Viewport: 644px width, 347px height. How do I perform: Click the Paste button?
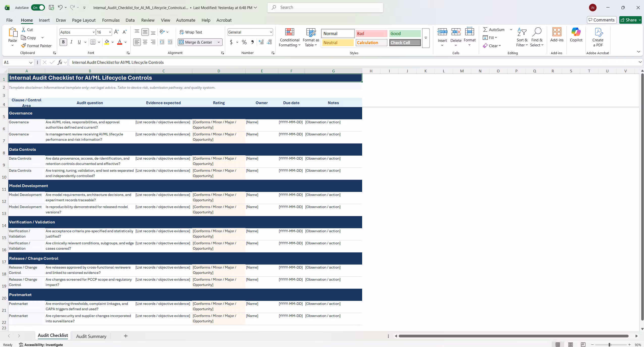point(13,35)
